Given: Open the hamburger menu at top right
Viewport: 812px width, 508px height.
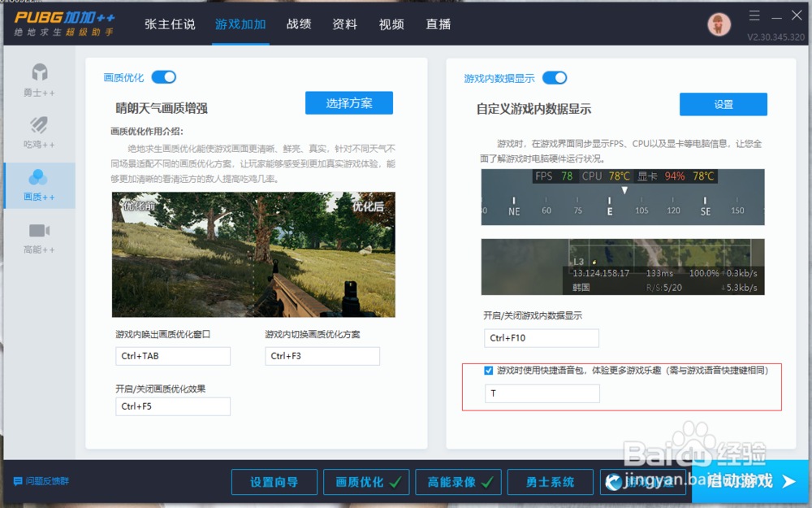Looking at the screenshot, I should click(754, 15).
